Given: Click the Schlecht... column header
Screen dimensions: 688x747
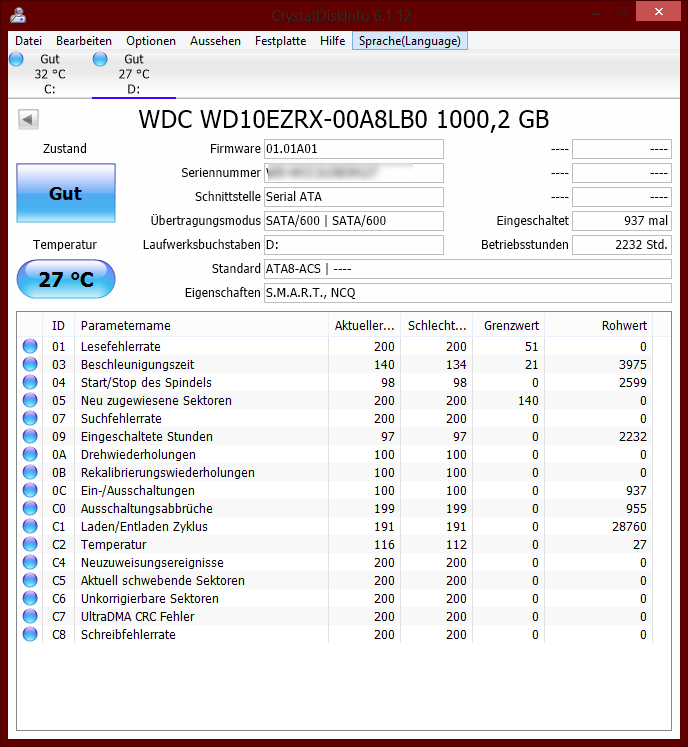Looking at the screenshot, I should coord(436,326).
